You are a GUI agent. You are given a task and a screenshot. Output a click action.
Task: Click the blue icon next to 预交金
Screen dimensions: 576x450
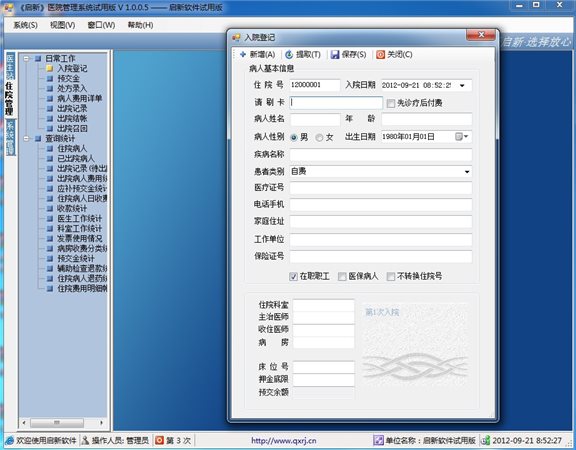(x=50, y=78)
